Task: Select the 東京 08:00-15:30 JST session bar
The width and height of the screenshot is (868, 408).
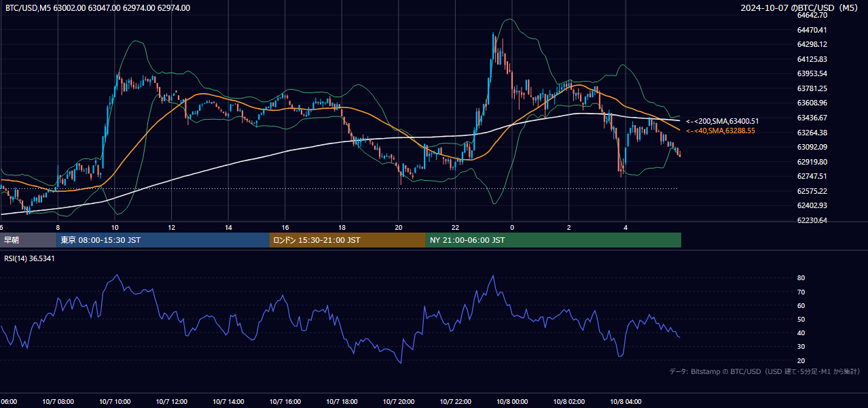Action: click(163, 240)
